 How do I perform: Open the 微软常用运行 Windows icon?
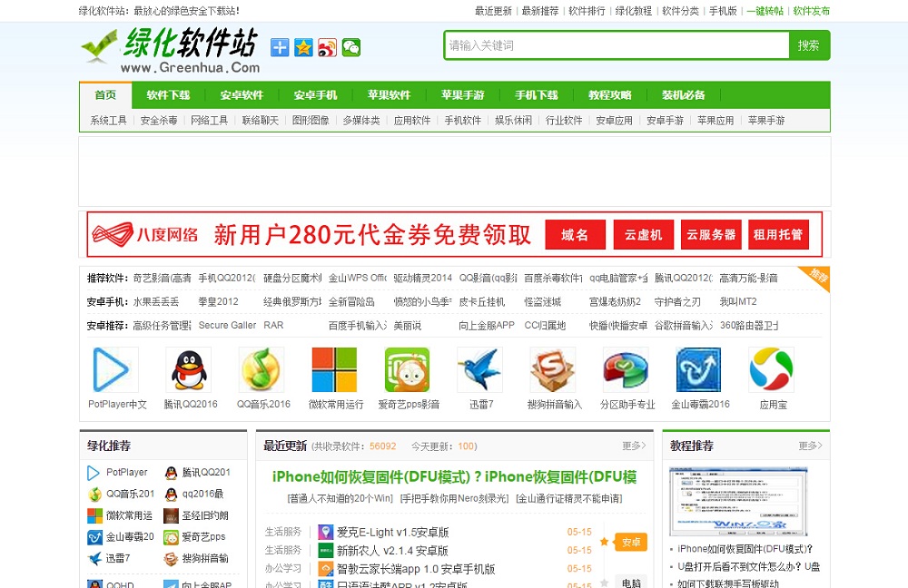(334, 370)
